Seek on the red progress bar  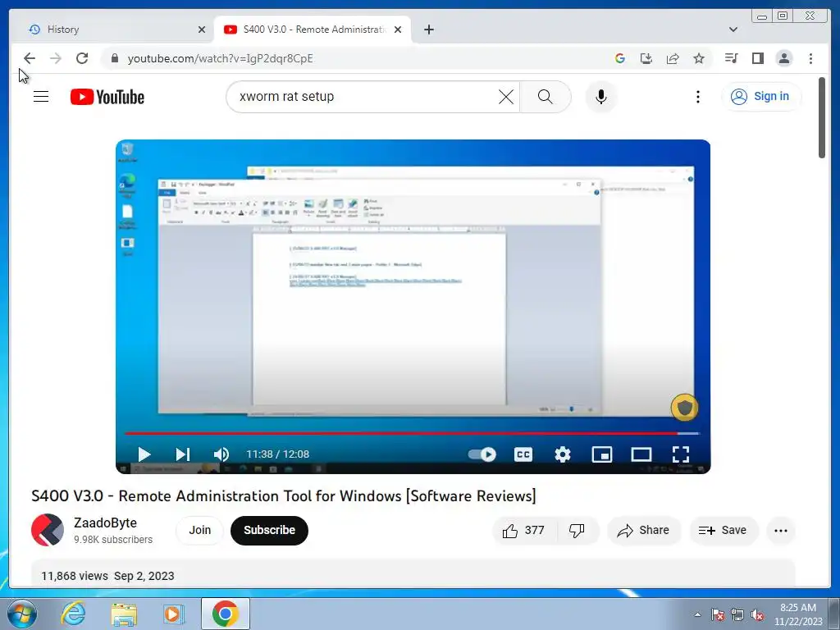click(x=412, y=433)
